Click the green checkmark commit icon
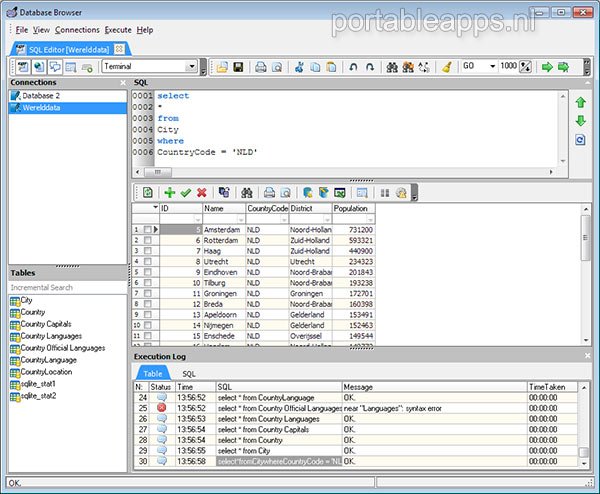This screenshot has height=494, width=600. click(x=186, y=192)
